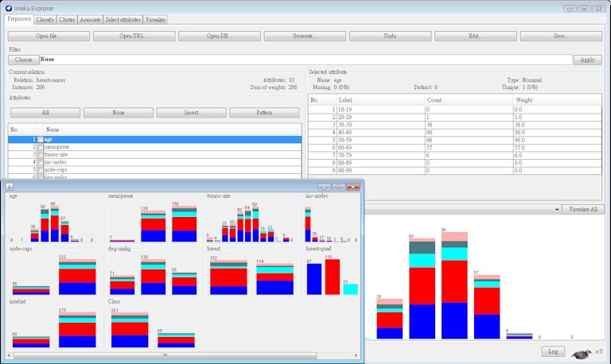Click the Visualize All button
Viewport: 611px width, 364px height.
[x=583, y=210]
